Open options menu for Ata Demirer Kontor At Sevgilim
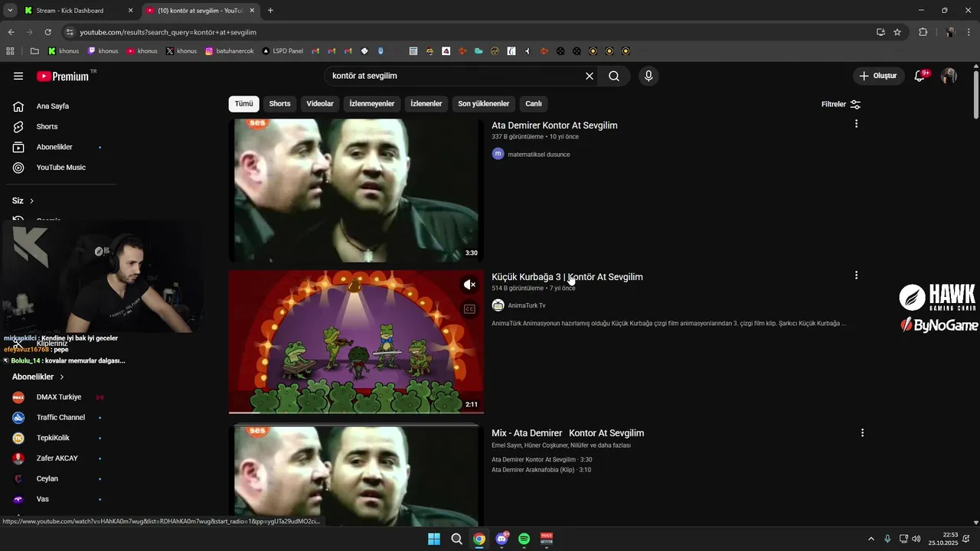 click(x=856, y=123)
